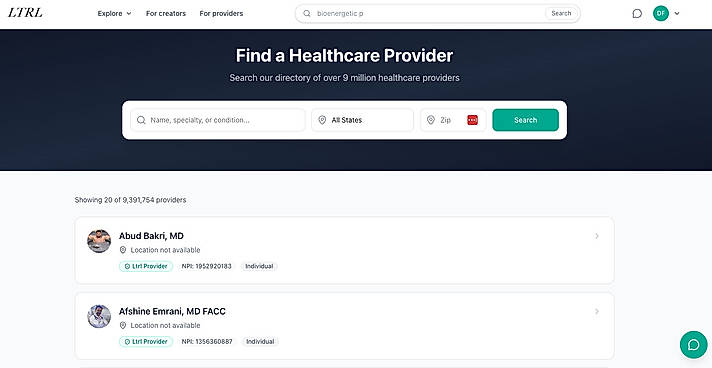The image size is (712, 368).
Task: Click 'Location not available' under Afshine Emrani
Action: 165,325
